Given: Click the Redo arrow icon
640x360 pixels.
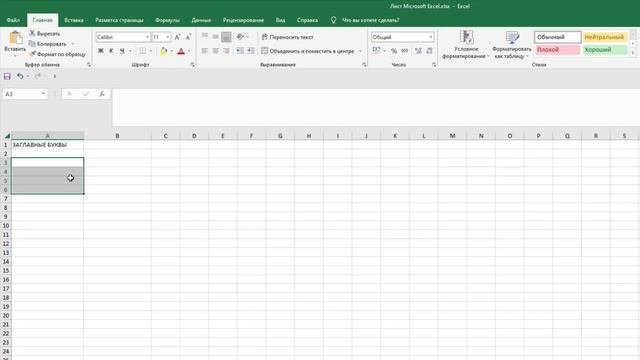Looking at the screenshot, I should click(38, 76).
